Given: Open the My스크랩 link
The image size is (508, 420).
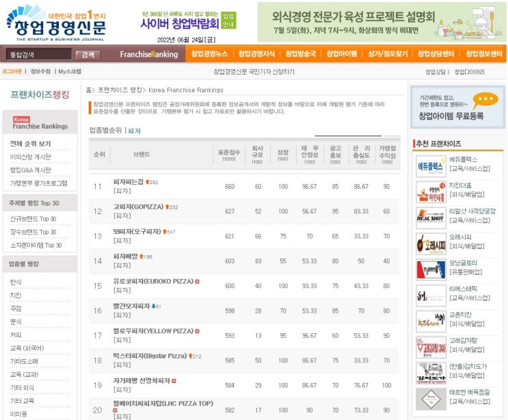Looking at the screenshot, I should (x=70, y=71).
